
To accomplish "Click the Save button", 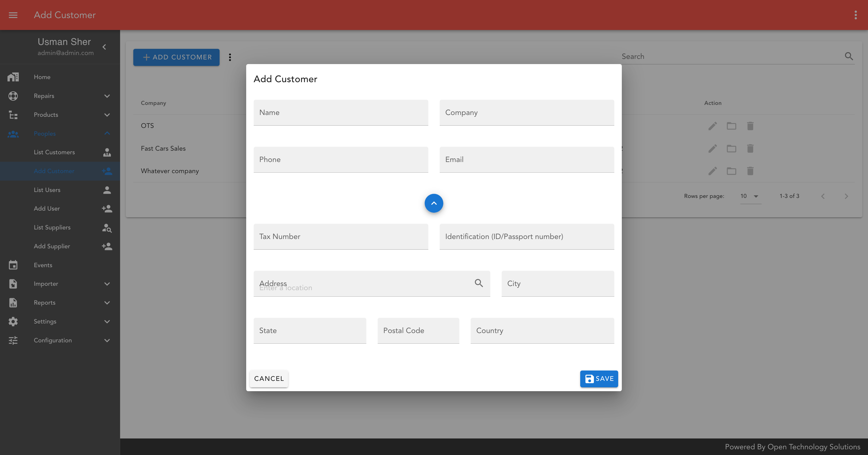I will point(599,379).
